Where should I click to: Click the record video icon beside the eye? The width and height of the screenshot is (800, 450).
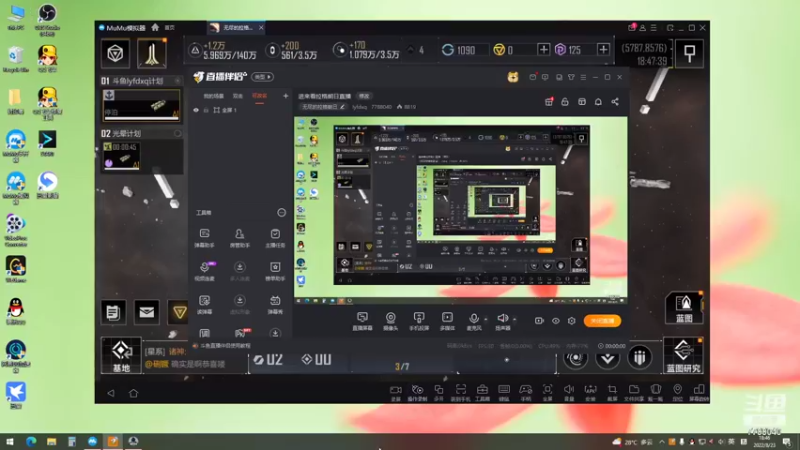click(539, 321)
